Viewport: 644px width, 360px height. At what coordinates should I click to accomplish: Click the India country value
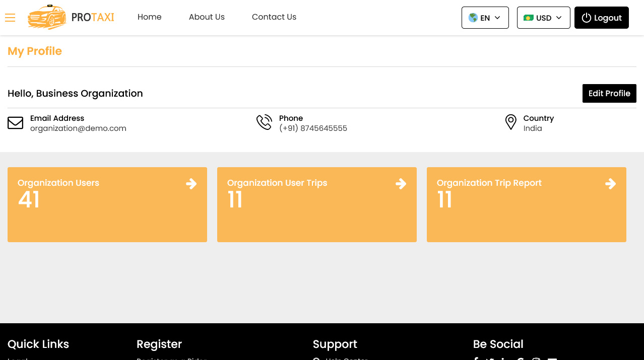pyautogui.click(x=533, y=128)
